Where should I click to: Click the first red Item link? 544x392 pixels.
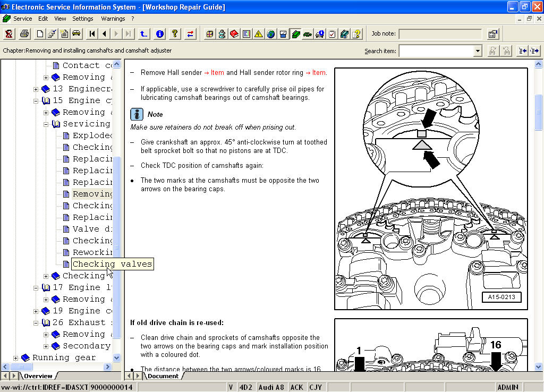217,73
